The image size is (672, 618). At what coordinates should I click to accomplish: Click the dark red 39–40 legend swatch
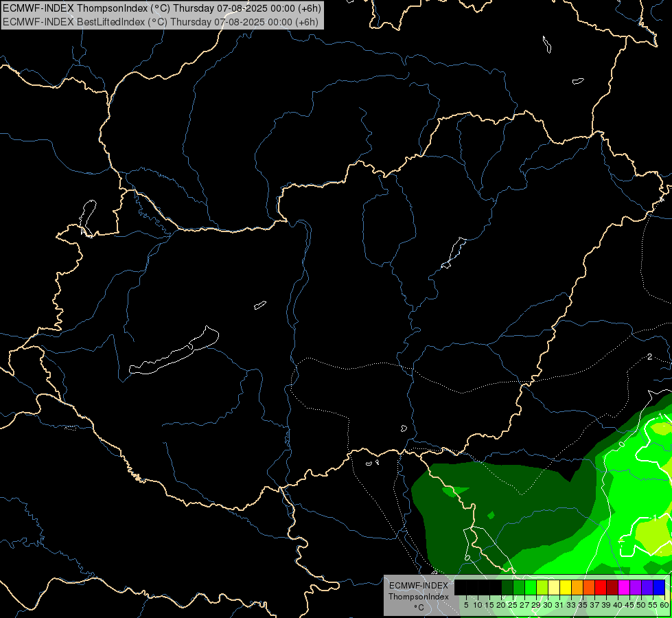(x=612, y=587)
